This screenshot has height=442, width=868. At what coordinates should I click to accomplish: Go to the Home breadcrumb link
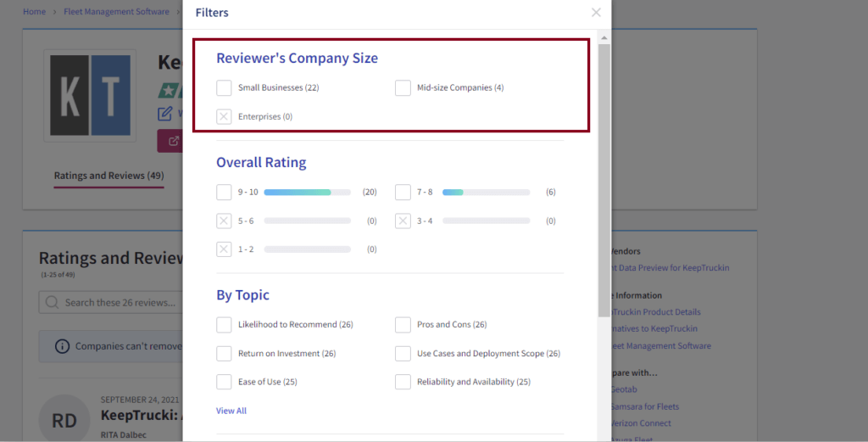[34, 12]
